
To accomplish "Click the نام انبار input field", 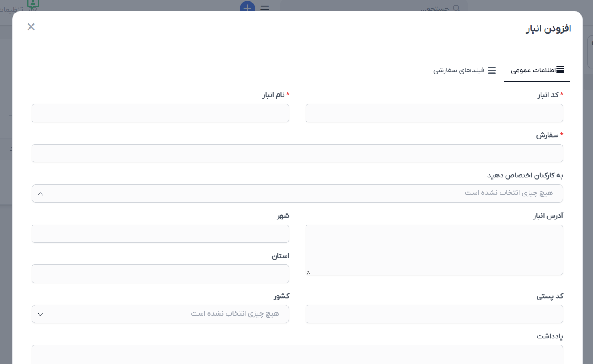I will [160, 113].
